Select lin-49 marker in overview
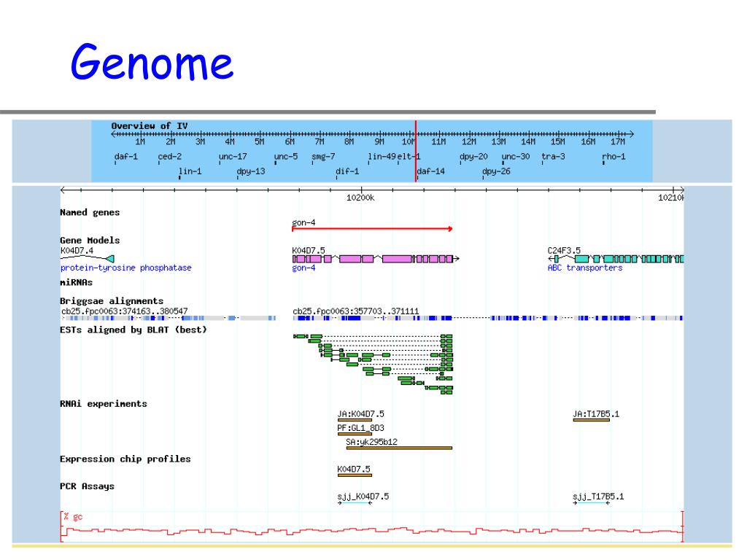 382,157
